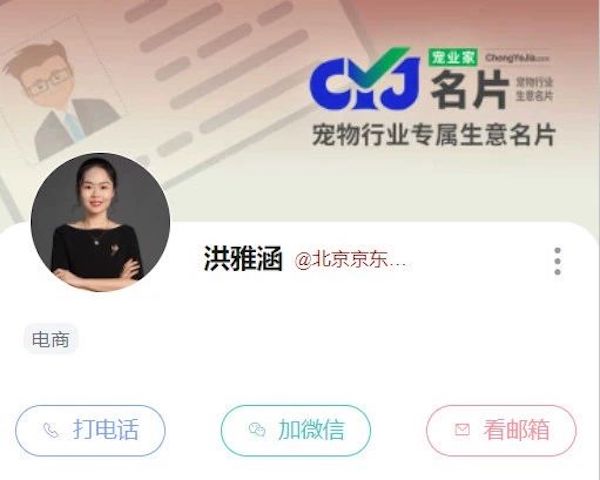The image size is (600, 480).
Task: Click the CYJ blue logo
Action: pyautogui.click(x=364, y=80)
